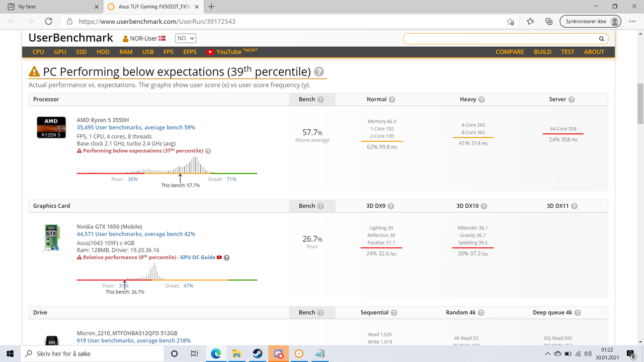Open the CPU menu item
Image resolution: width=644 pixels, height=362 pixels.
38,52
